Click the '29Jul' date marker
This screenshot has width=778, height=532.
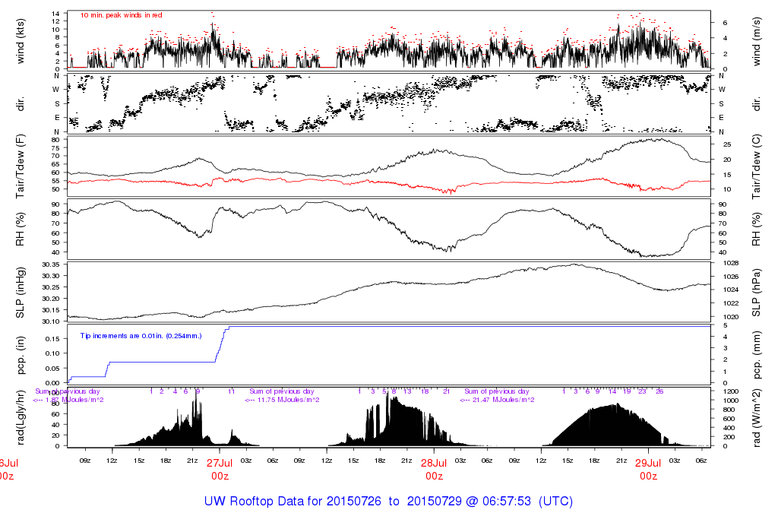pyautogui.click(x=648, y=463)
